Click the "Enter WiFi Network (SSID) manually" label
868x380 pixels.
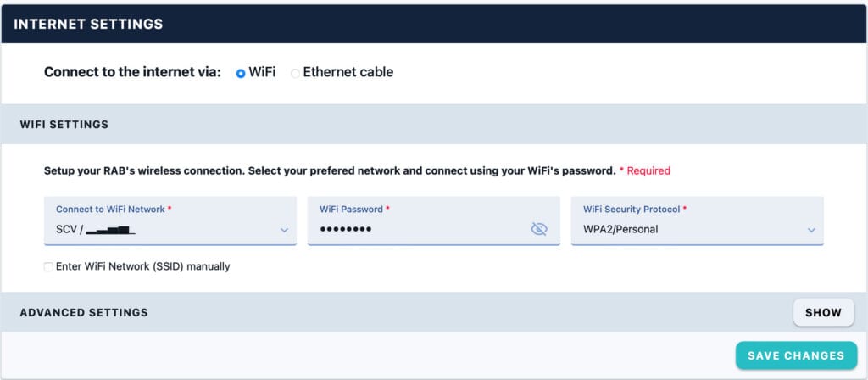(142, 266)
